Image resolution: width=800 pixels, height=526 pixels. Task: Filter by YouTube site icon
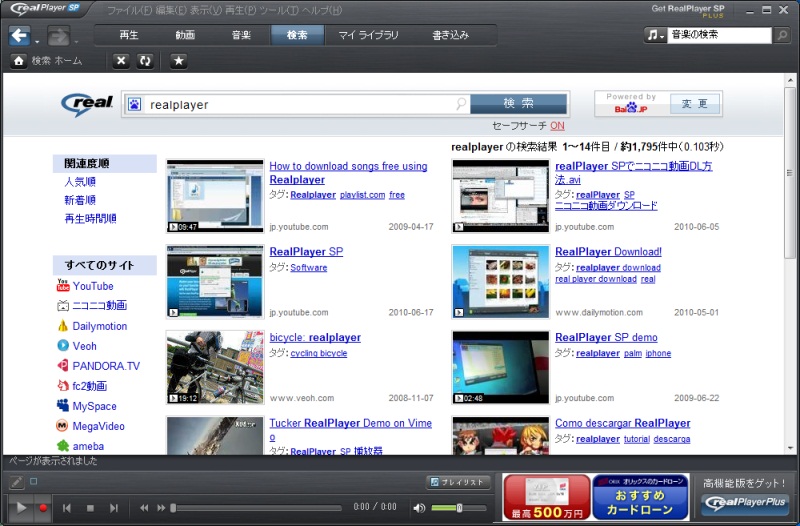click(x=63, y=285)
